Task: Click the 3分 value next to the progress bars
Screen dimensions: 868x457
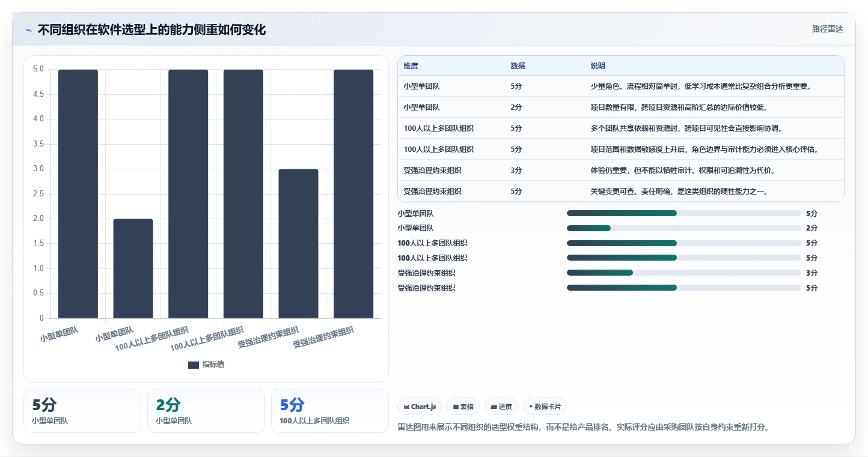Action: pyautogui.click(x=811, y=273)
